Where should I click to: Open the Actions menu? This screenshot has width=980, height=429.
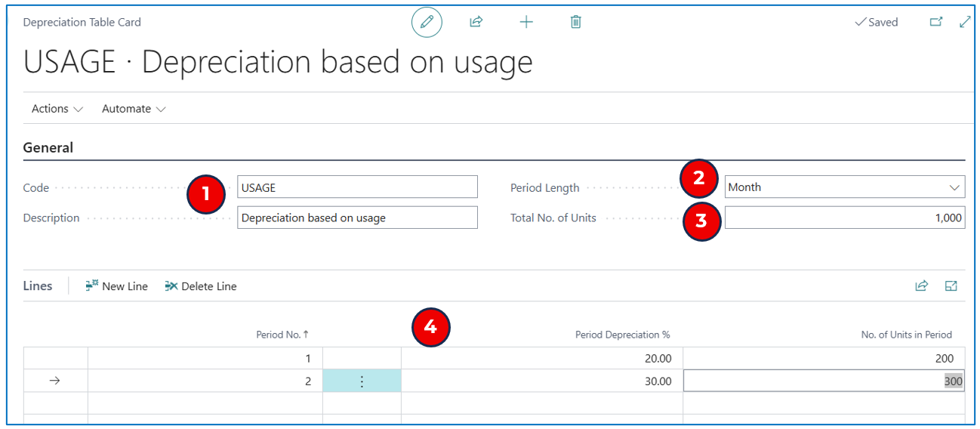coord(57,109)
